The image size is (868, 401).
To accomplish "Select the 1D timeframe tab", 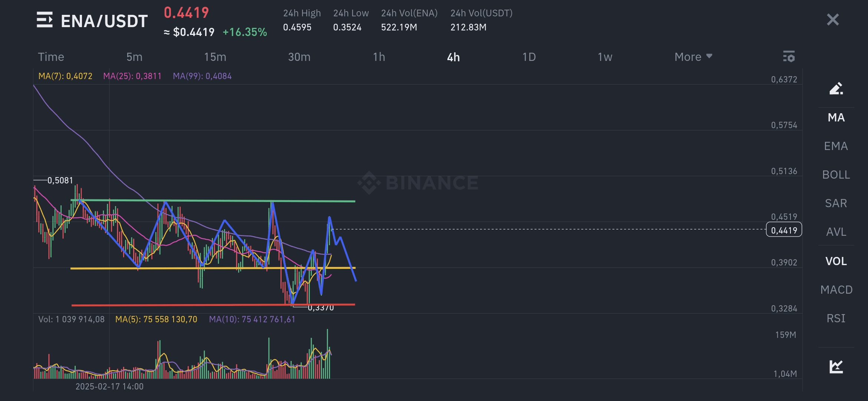I will point(529,57).
